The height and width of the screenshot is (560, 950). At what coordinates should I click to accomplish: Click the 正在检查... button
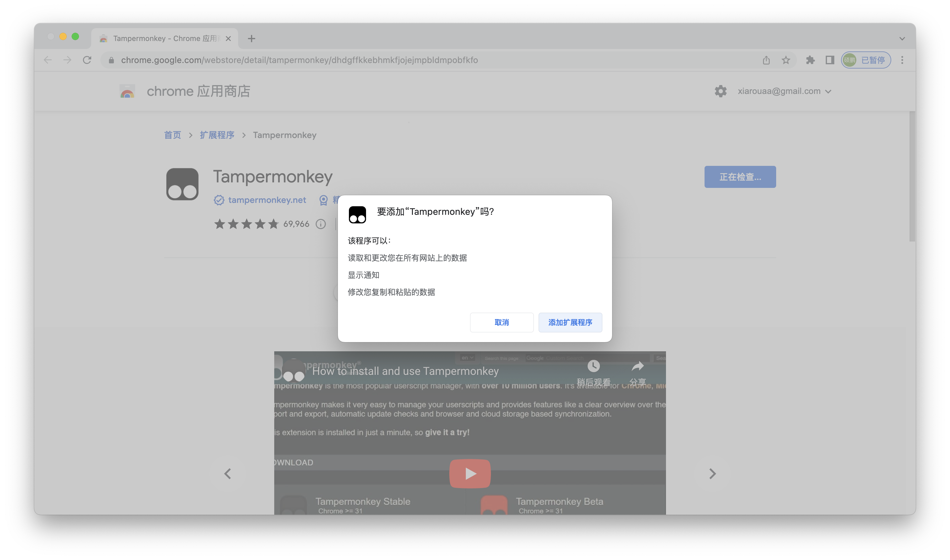(740, 177)
